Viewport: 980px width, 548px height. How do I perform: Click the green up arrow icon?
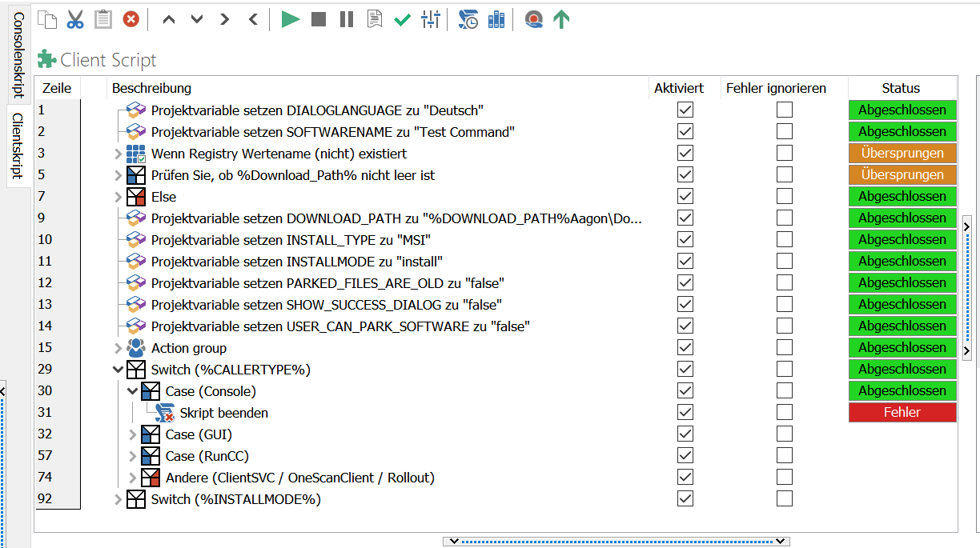click(561, 19)
